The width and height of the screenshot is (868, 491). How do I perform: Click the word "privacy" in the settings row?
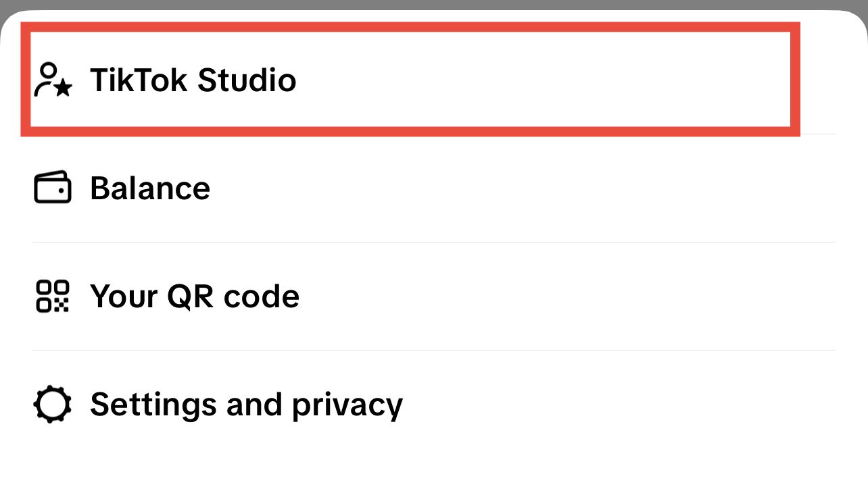pos(347,405)
